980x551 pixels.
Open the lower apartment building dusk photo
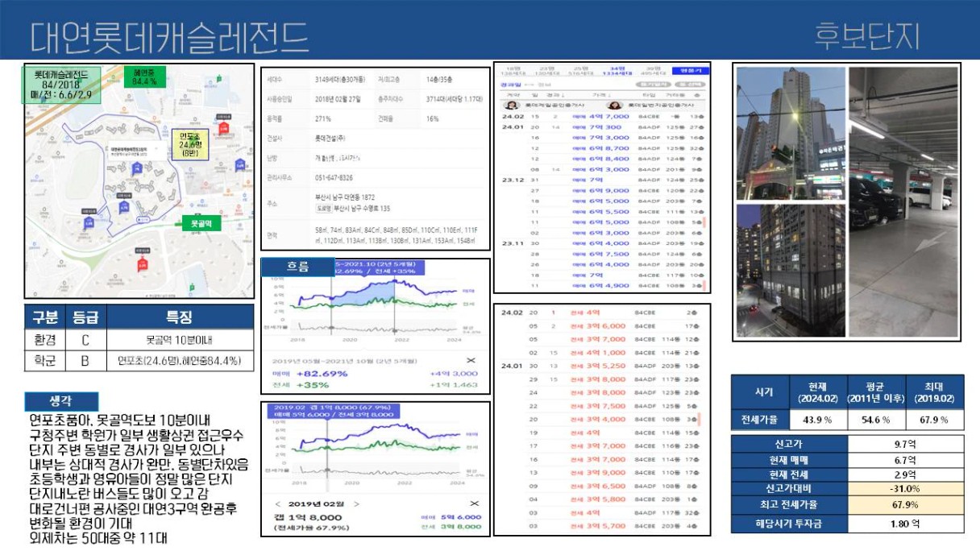coord(789,271)
